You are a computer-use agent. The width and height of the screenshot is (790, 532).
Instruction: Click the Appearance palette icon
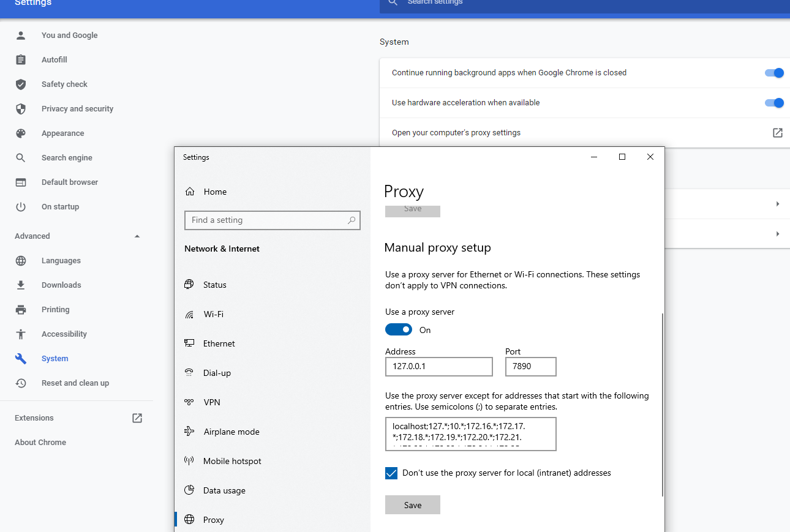tap(21, 133)
